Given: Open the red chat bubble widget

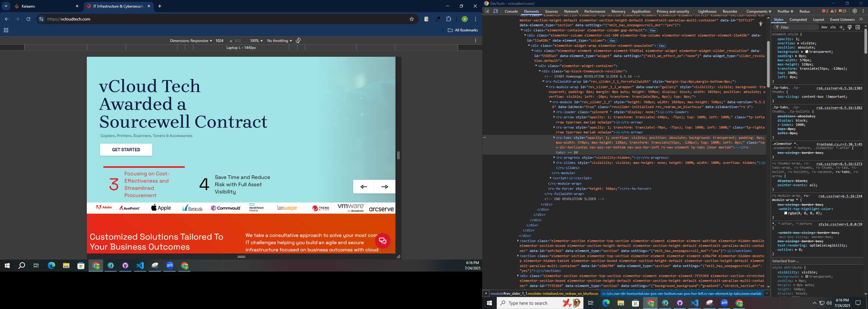Looking at the screenshot, I should pos(383,241).
